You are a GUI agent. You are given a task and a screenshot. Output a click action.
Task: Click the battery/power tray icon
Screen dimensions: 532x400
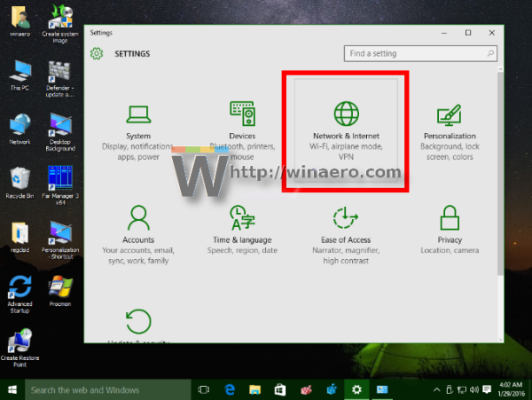450,390
